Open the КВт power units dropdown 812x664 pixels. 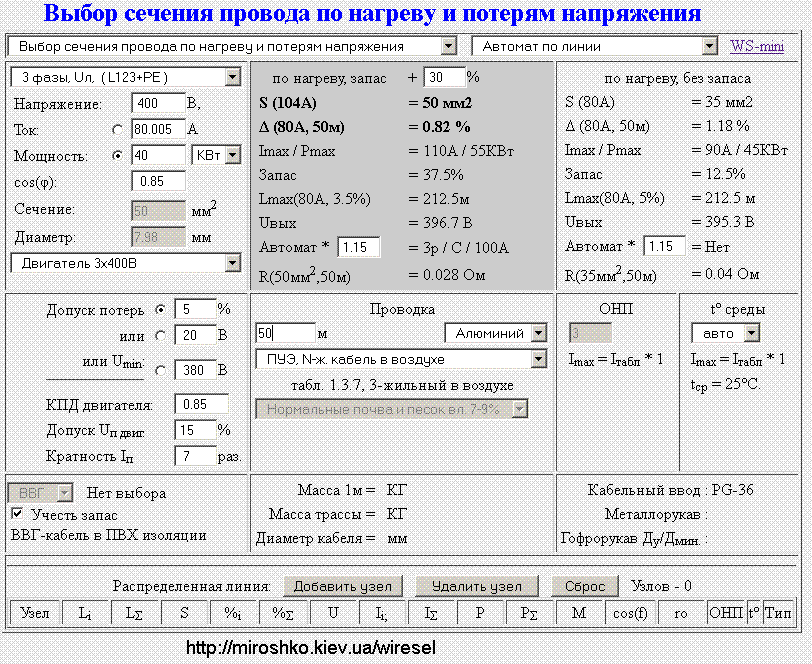(x=217, y=155)
